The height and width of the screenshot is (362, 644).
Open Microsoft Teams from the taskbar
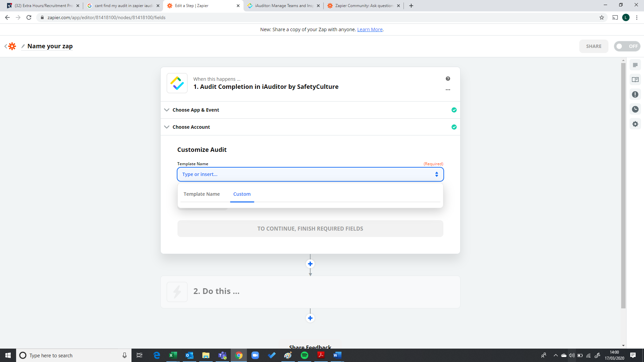222,355
